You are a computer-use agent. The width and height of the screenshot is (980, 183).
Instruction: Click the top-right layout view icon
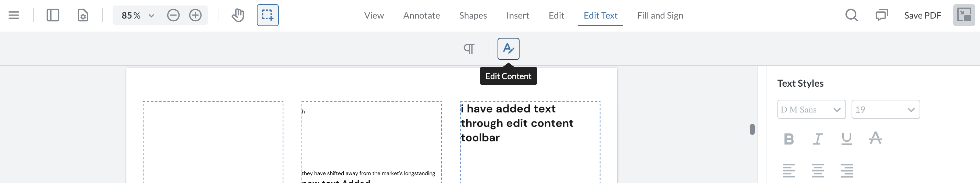pyautogui.click(x=964, y=15)
